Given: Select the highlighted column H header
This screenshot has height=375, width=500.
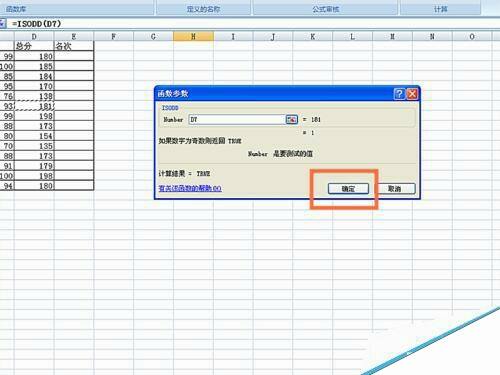Looking at the screenshot, I should click(x=193, y=36).
